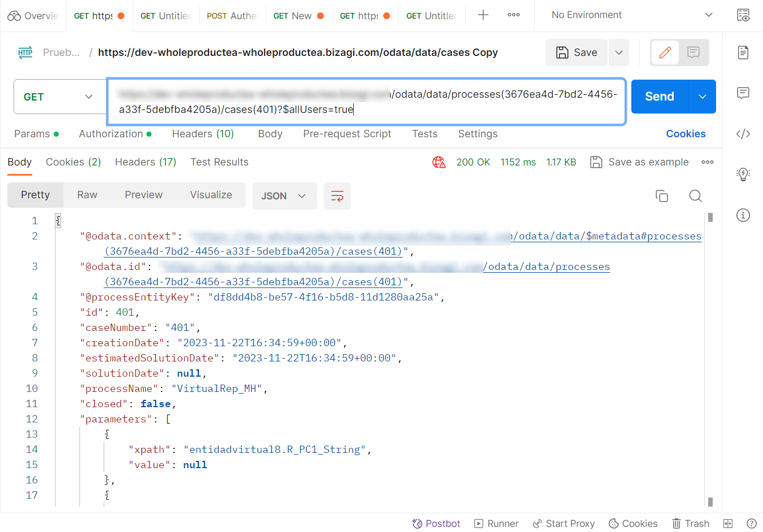
Task: Open the comments icon in right sidebar
Action: pyautogui.click(x=743, y=93)
